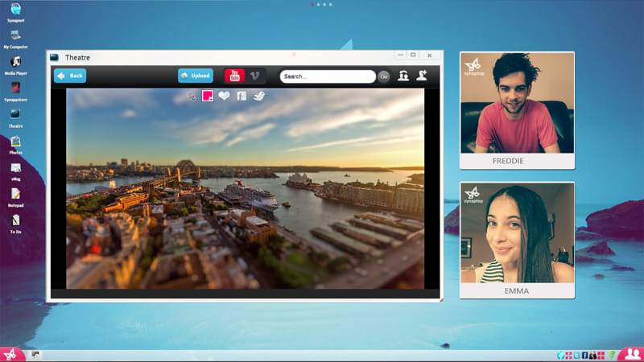Open the Synaptop start button in taskbar

click(x=11, y=355)
